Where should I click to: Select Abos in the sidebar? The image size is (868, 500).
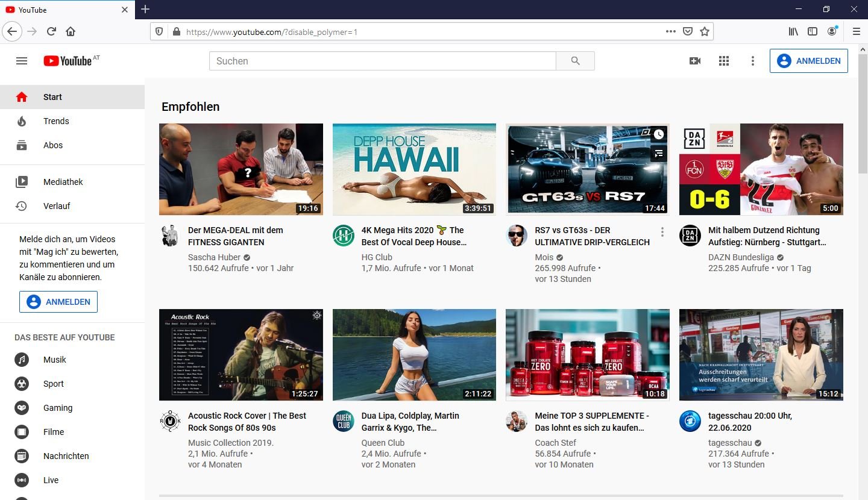point(72,145)
